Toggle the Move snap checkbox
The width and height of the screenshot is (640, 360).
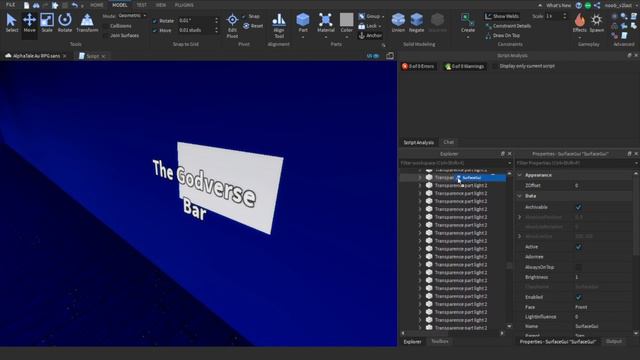pyautogui.click(x=155, y=30)
